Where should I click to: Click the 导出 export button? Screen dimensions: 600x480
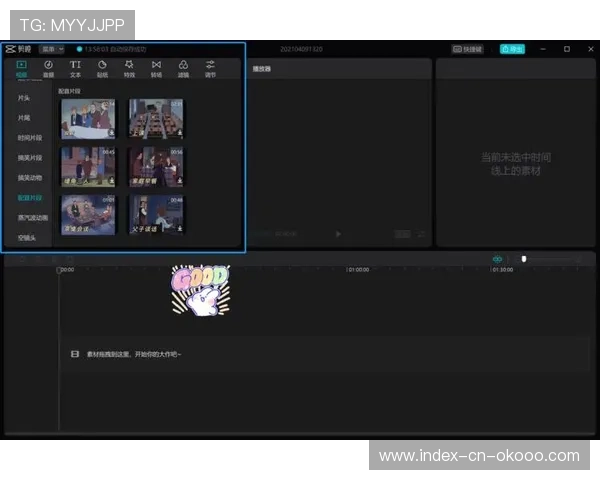click(x=512, y=48)
